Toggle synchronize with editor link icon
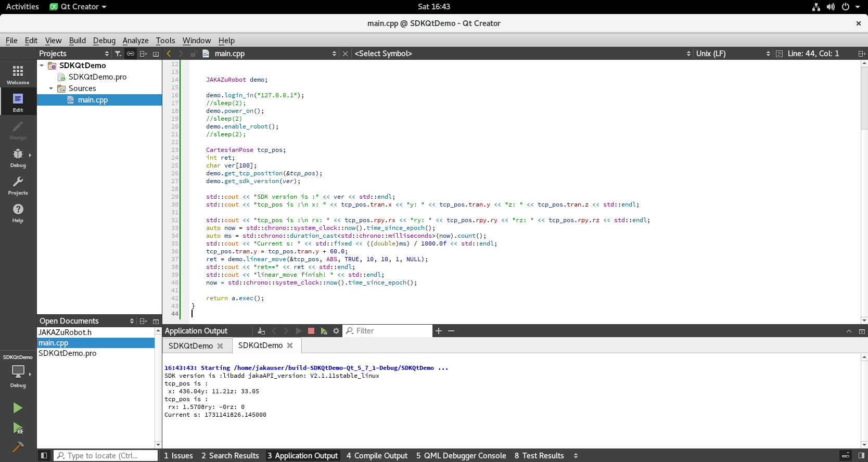 point(131,54)
